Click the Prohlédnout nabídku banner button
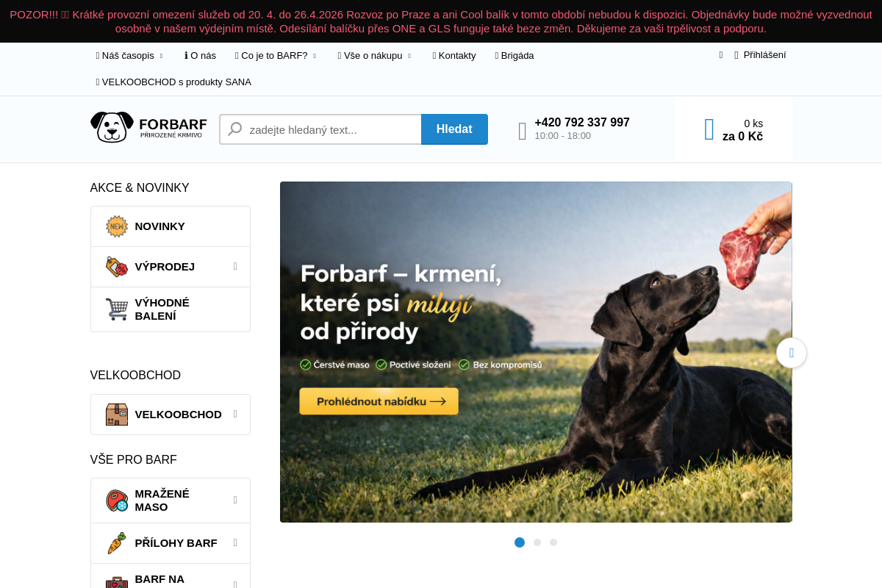 pos(378,401)
